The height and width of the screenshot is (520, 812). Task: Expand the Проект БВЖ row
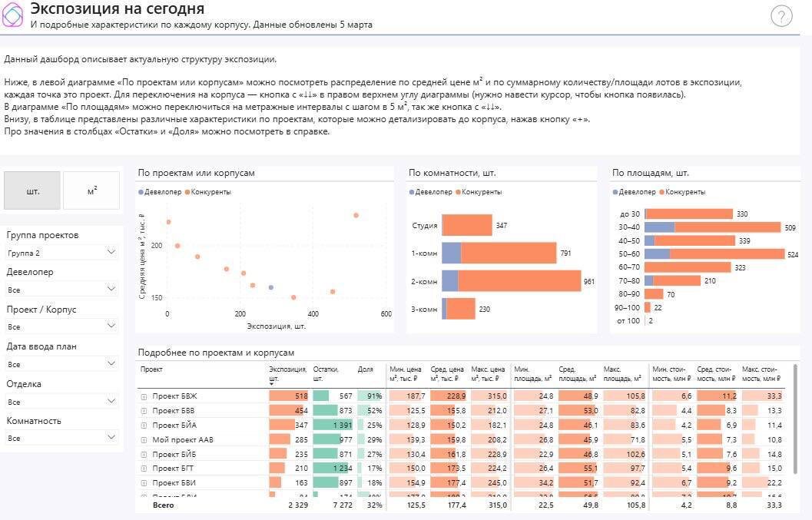pyautogui.click(x=144, y=396)
